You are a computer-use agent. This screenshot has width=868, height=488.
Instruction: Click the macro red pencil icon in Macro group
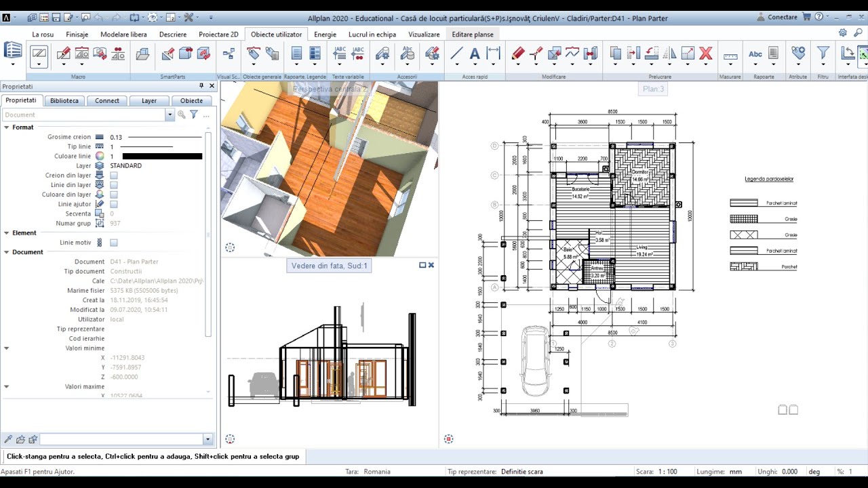64,53
